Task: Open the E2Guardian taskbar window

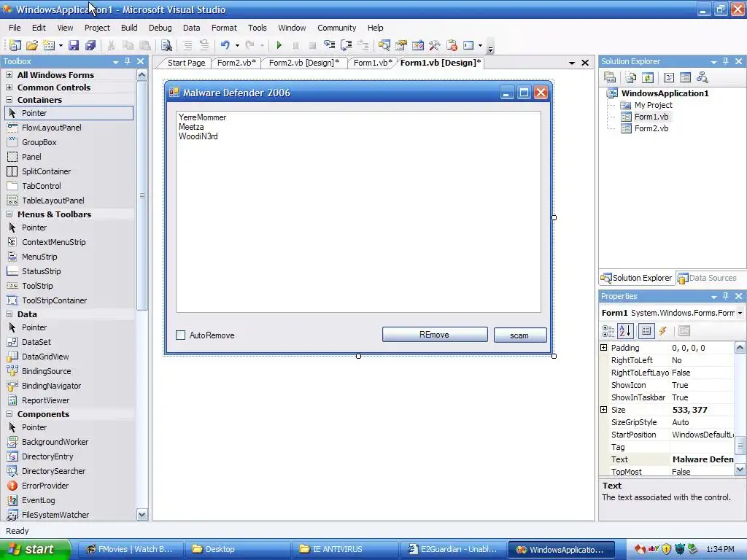Action: (x=452, y=549)
